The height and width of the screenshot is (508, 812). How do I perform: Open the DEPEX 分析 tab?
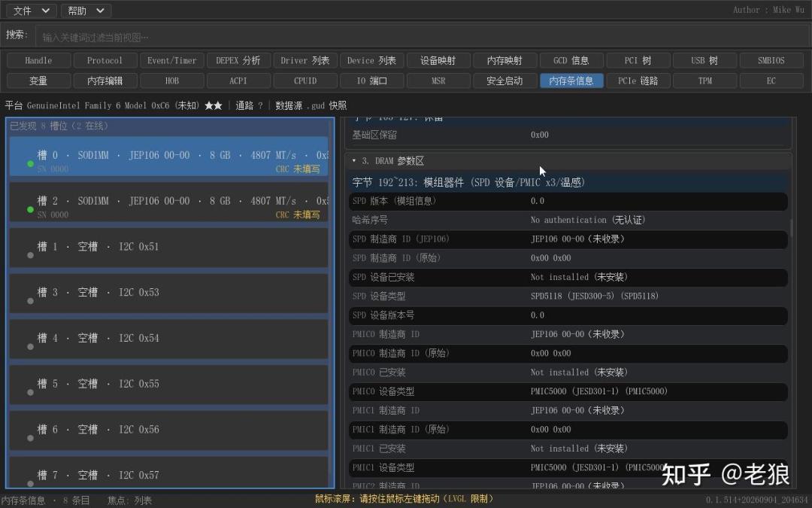pyautogui.click(x=238, y=61)
